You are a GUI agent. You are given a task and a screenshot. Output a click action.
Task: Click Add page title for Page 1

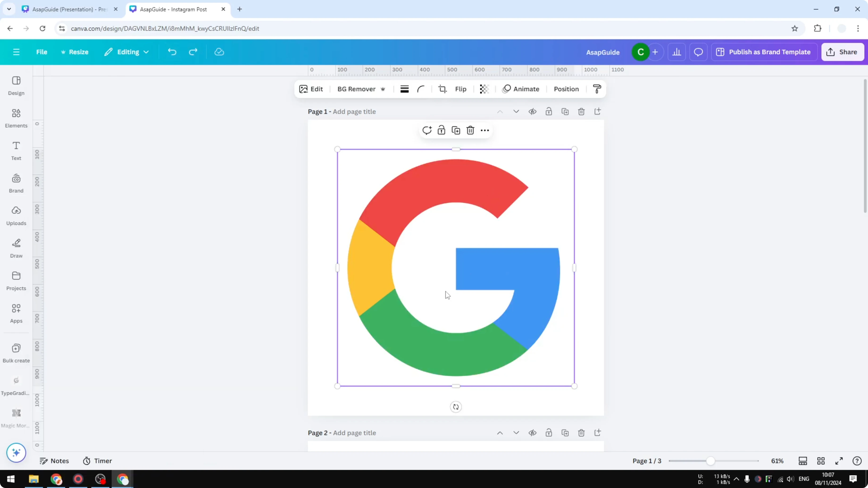tap(354, 112)
